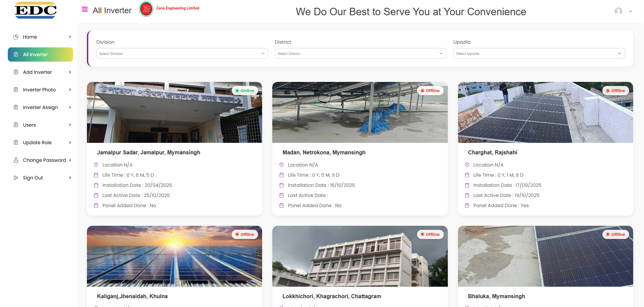Click the Home pie-chart icon in sidebar
Screen dimensions: 644x307
point(16,37)
